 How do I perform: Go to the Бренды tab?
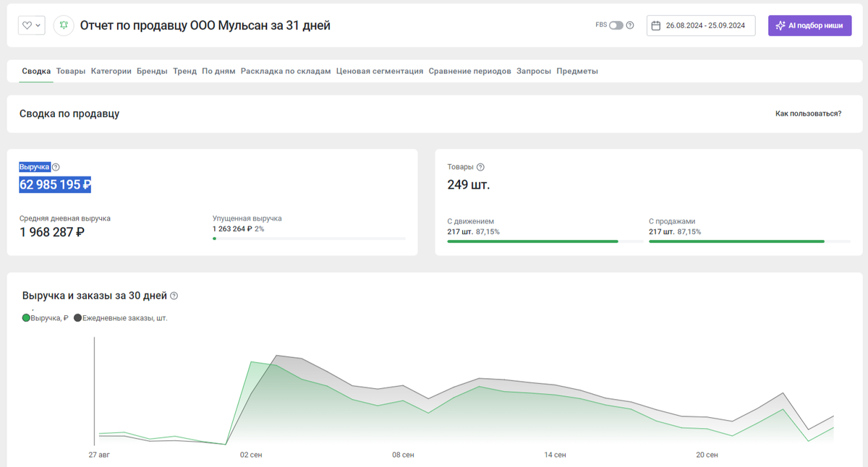coord(152,71)
